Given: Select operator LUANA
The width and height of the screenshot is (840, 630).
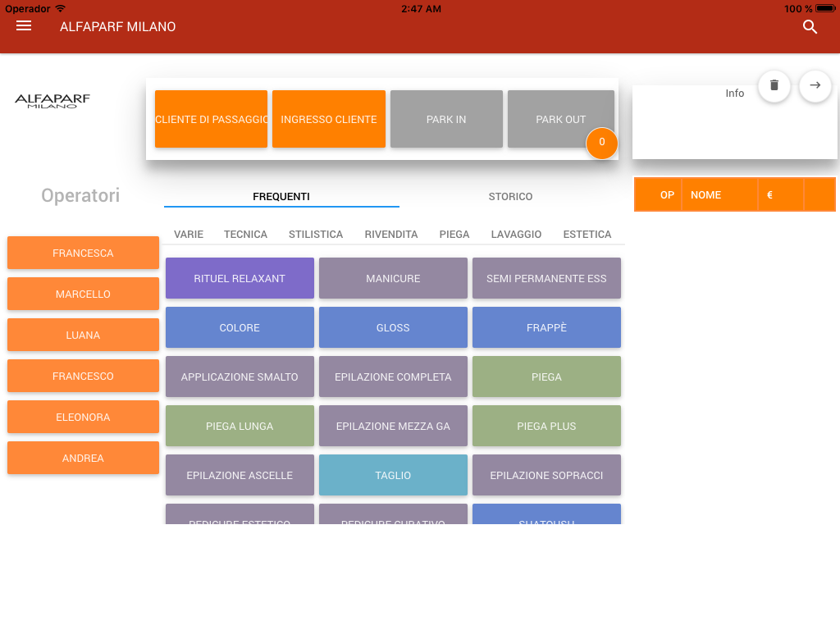Looking at the screenshot, I should pos(83,335).
